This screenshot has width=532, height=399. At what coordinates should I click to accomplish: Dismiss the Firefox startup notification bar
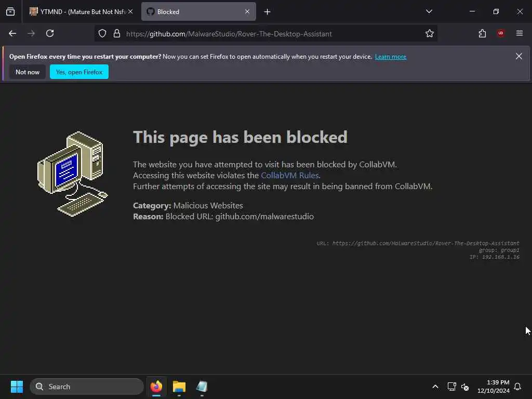click(x=519, y=56)
